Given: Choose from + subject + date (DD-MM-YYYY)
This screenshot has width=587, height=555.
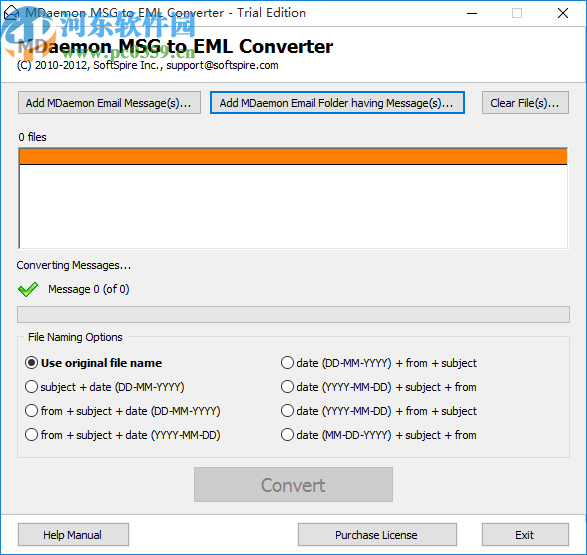Looking at the screenshot, I should coord(123,411).
